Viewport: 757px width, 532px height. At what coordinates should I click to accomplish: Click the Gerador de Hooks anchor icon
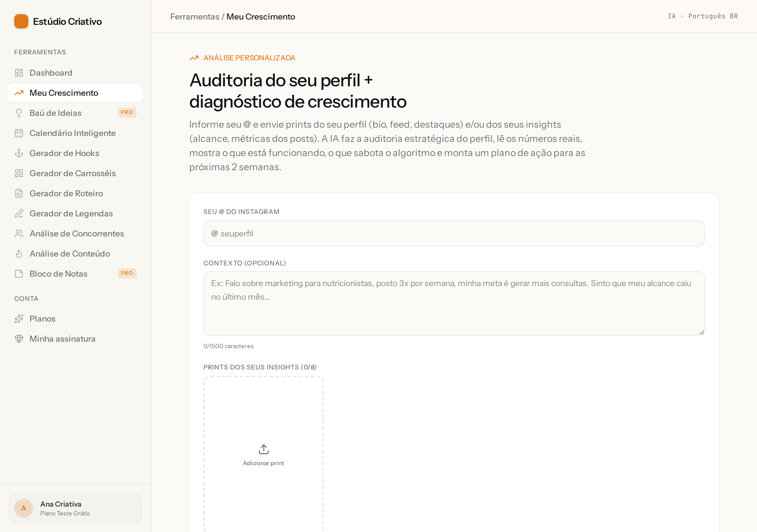click(x=19, y=153)
